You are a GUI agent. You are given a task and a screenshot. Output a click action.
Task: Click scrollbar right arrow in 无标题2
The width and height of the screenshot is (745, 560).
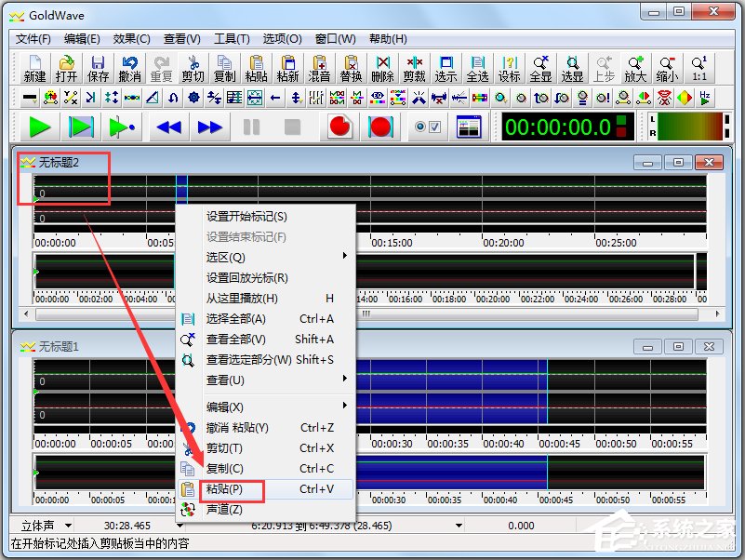(717, 313)
